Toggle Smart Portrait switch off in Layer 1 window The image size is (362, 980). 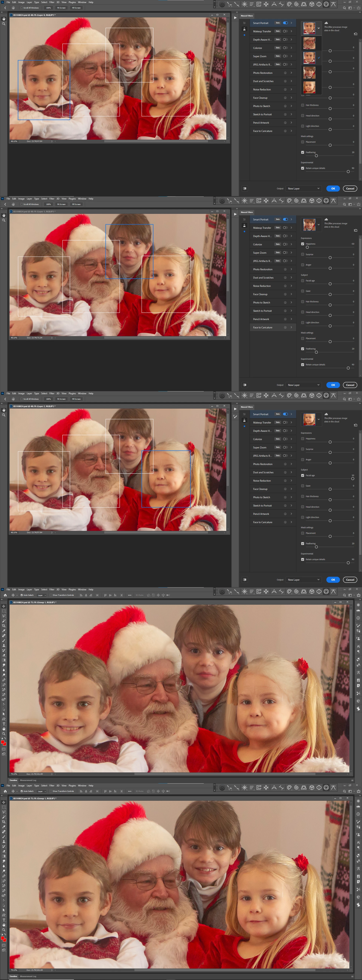(x=285, y=219)
